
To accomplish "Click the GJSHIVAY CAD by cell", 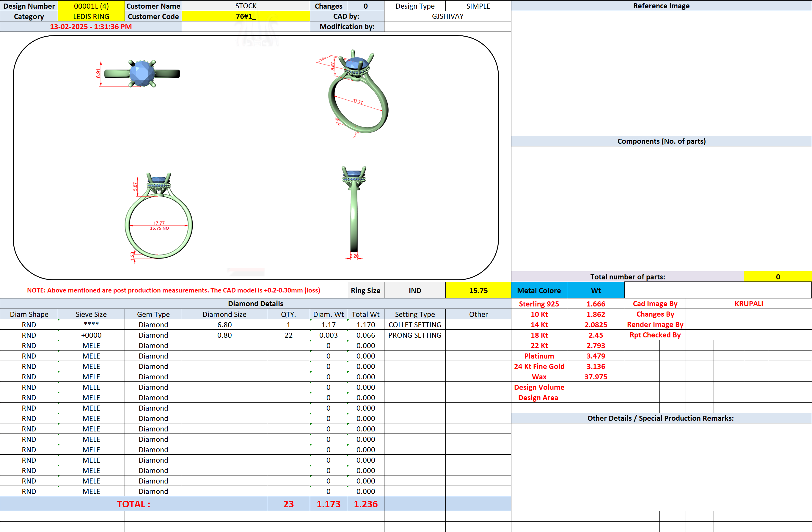I will point(447,16).
